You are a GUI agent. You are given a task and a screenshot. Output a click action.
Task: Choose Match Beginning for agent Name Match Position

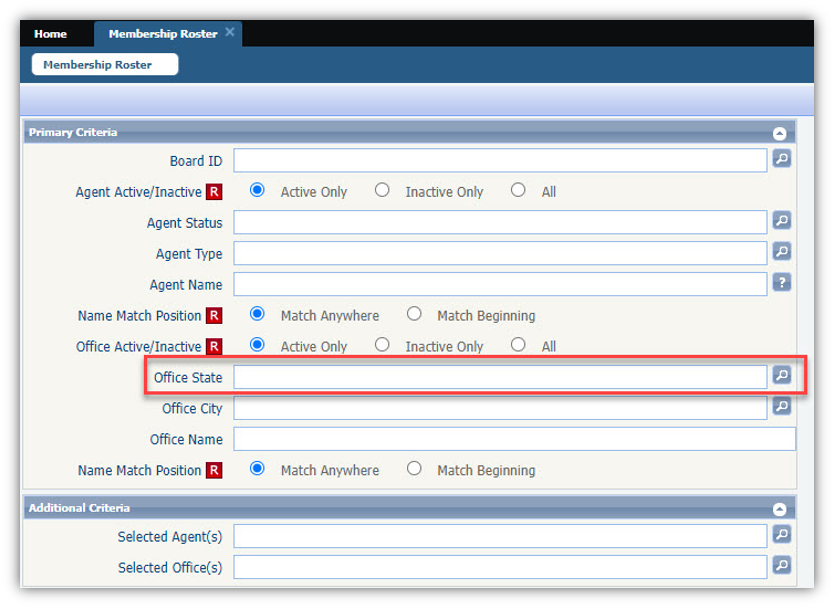(x=414, y=314)
